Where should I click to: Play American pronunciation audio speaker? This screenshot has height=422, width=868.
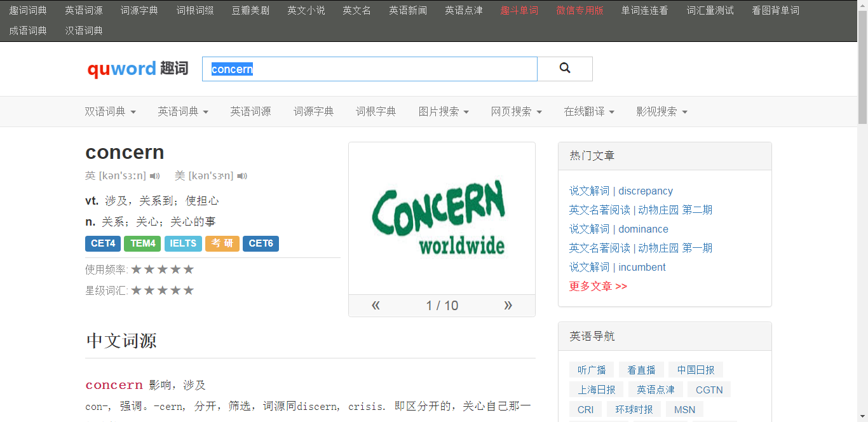[x=242, y=176]
